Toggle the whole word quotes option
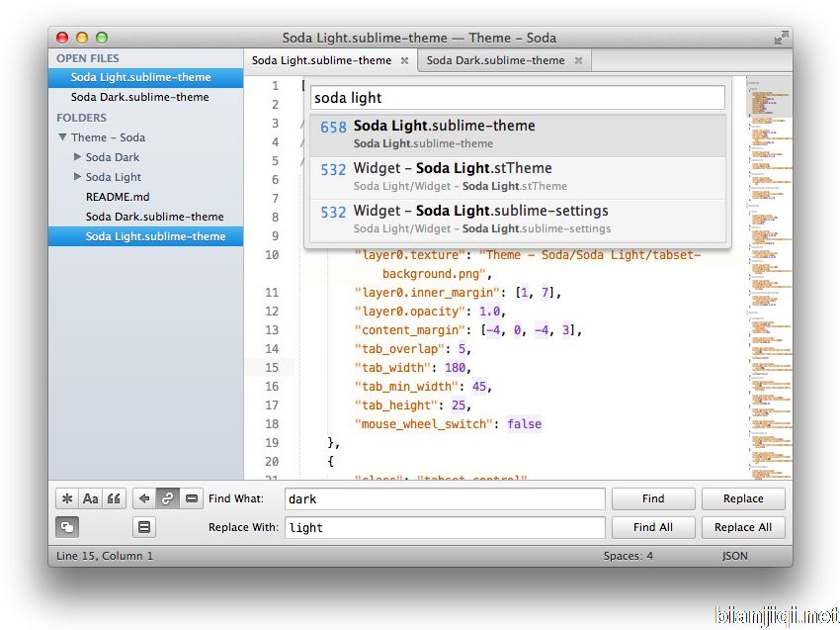Image resolution: width=840 pixels, height=630 pixels. pyautogui.click(x=114, y=498)
